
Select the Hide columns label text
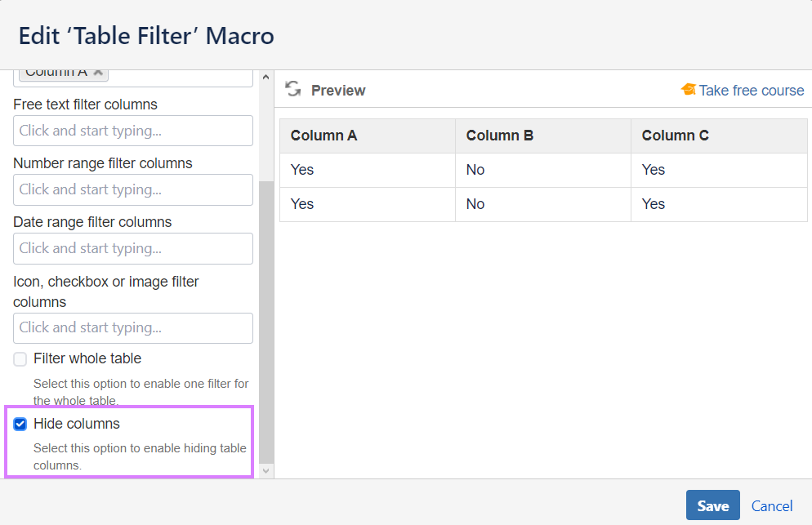(x=77, y=424)
